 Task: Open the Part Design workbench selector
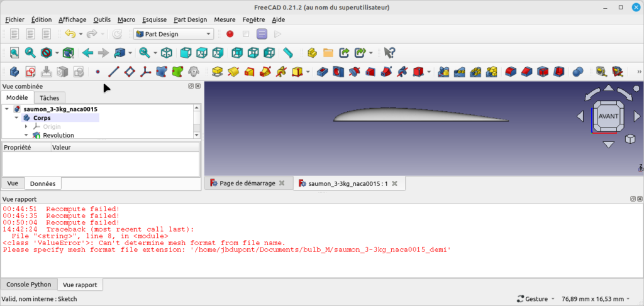point(174,34)
